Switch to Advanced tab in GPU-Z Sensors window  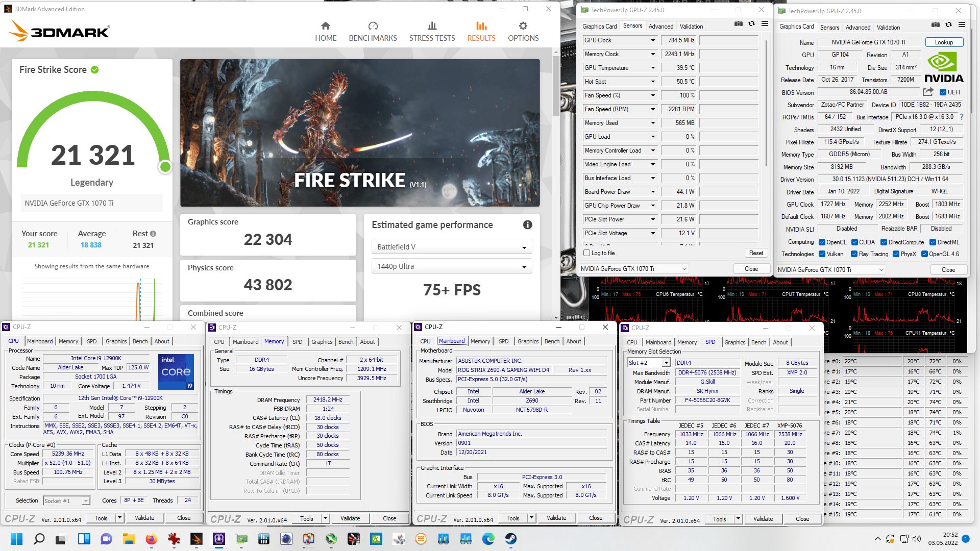(x=660, y=27)
